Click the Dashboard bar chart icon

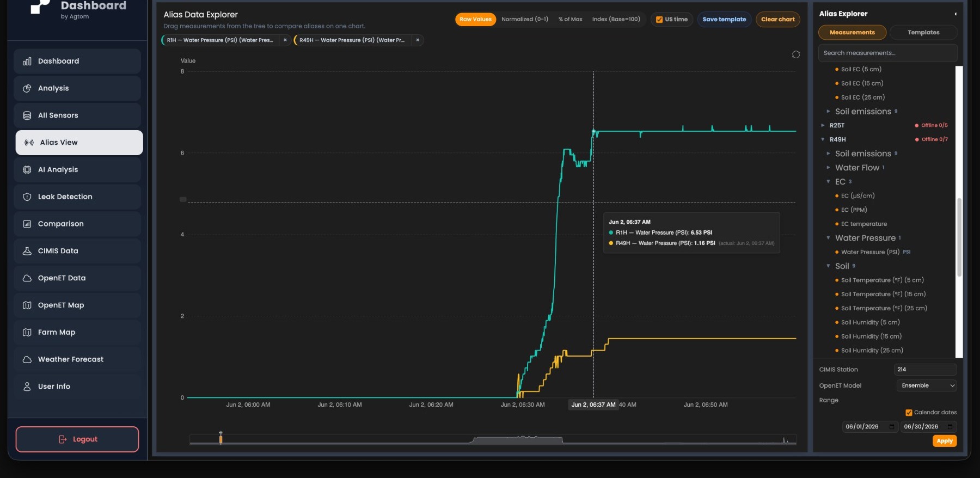(27, 62)
